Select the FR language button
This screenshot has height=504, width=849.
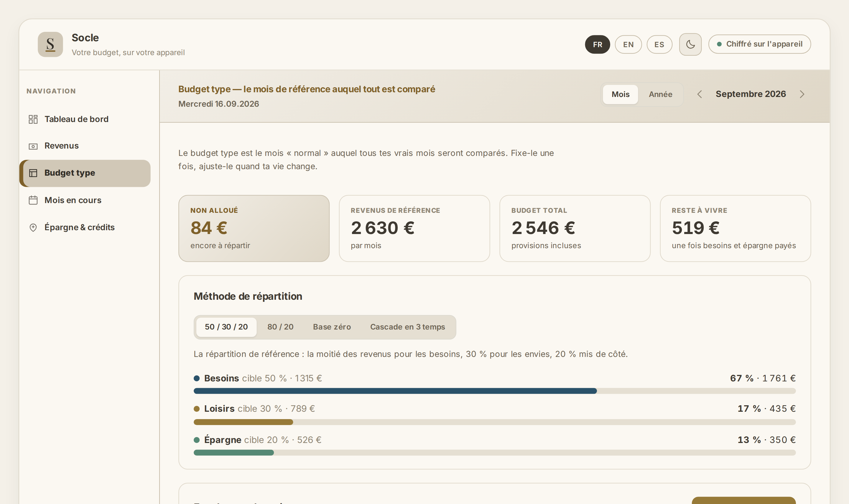(597, 45)
